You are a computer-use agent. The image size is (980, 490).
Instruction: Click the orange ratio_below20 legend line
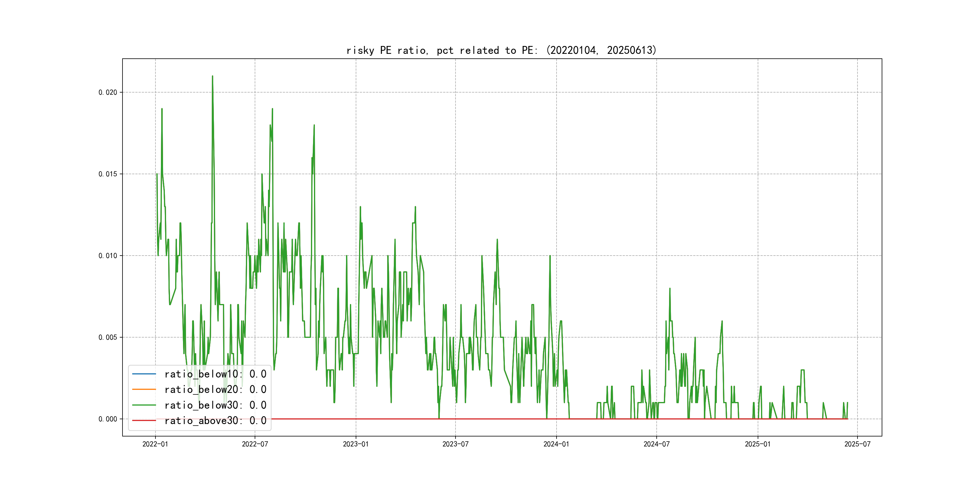point(144,390)
